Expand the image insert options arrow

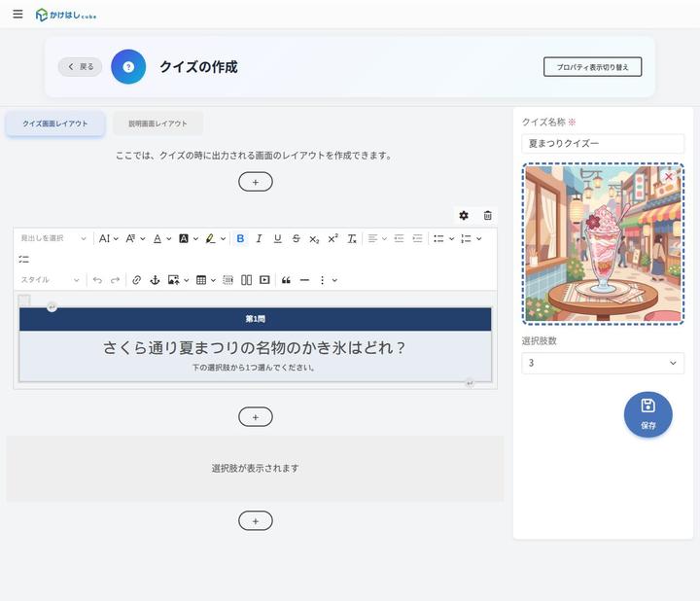186,280
